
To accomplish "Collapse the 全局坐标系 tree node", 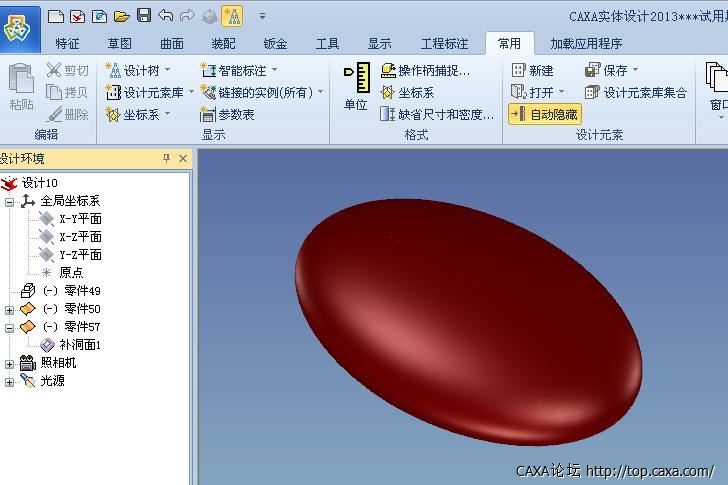I will pyautogui.click(x=9, y=201).
